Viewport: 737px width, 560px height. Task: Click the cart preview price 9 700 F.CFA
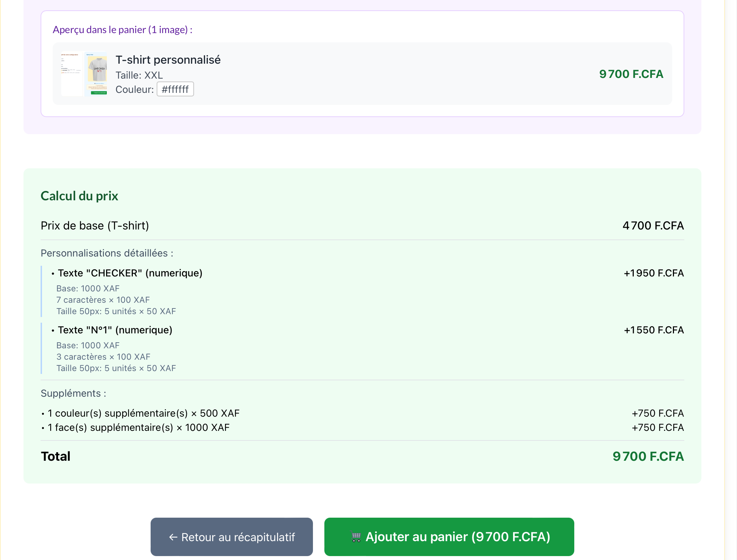point(631,74)
